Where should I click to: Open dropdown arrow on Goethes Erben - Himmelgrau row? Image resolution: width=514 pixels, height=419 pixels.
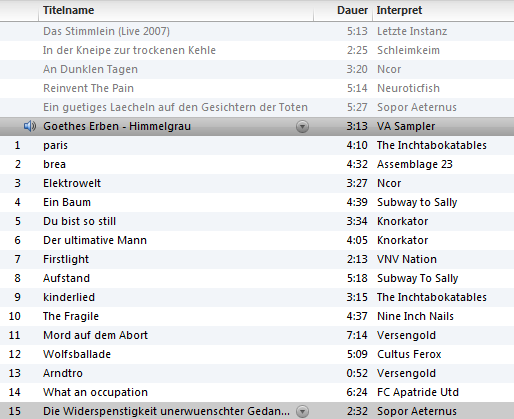click(302, 127)
